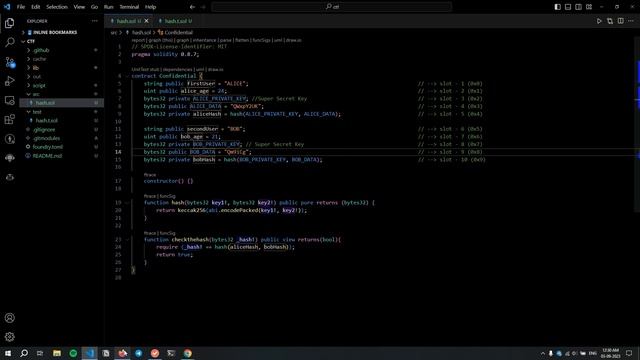Open the Selection menu
The image size is (640, 360).
(x=57, y=7)
